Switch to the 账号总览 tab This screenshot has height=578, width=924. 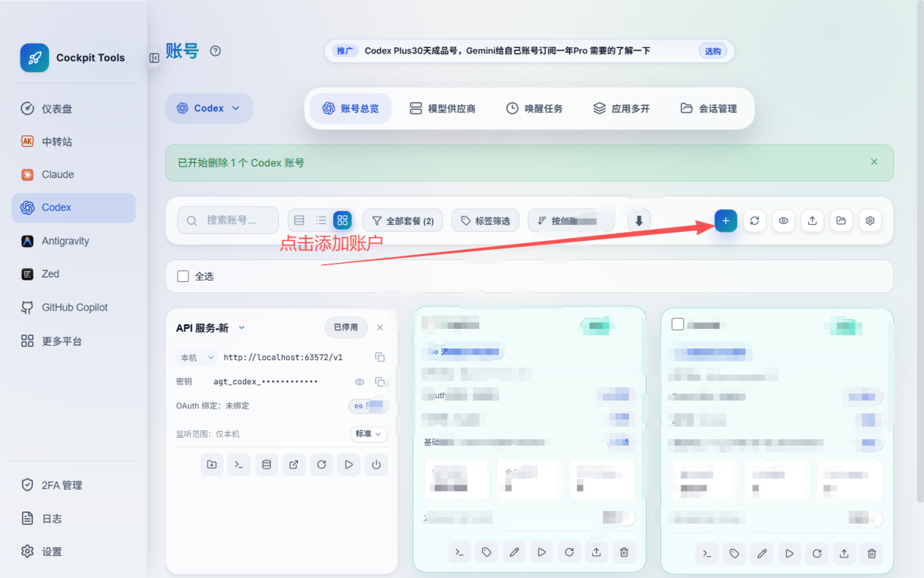[351, 108]
